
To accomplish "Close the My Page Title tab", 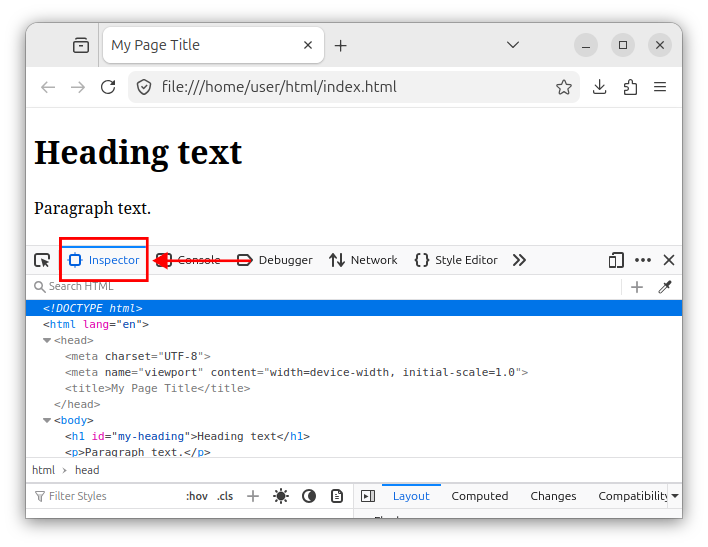I will (x=308, y=45).
